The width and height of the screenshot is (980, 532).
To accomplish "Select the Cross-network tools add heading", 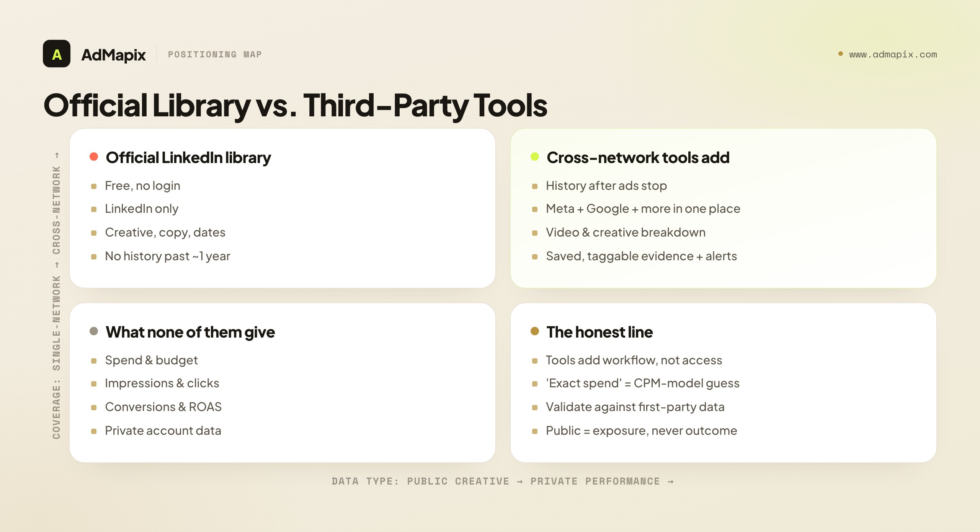I will point(638,158).
